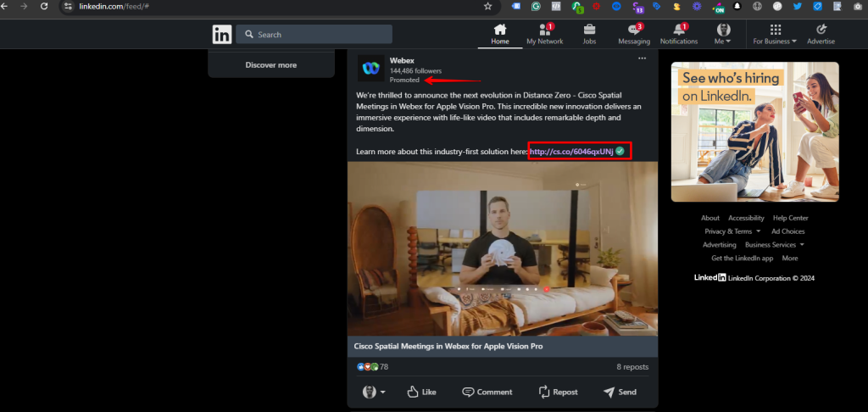Viewport: 868px width, 412px height.
Task: Send the Webex post
Action: pos(620,392)
